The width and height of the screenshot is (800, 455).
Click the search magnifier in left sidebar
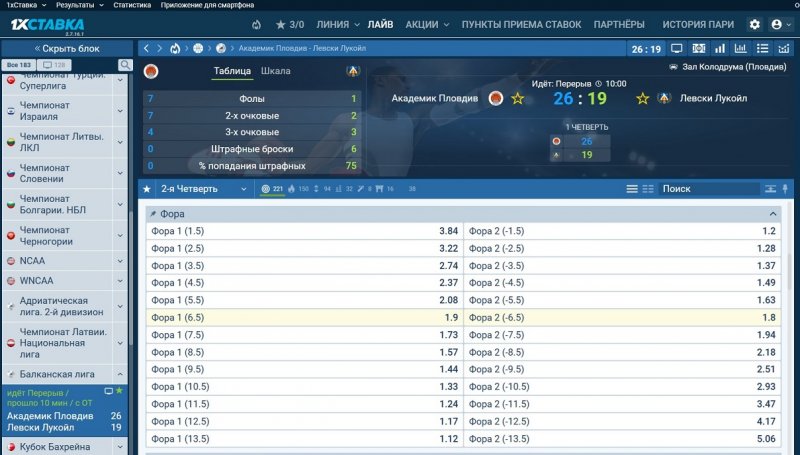(x=125, y=65)
